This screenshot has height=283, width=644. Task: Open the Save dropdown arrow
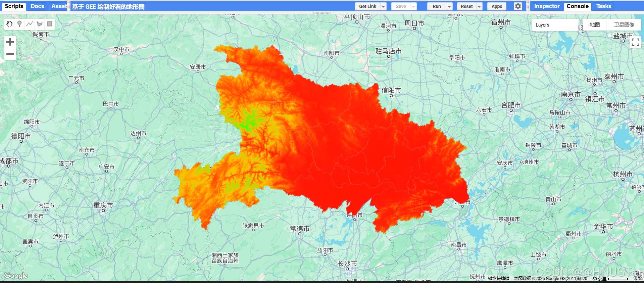(x=413, y=6)
